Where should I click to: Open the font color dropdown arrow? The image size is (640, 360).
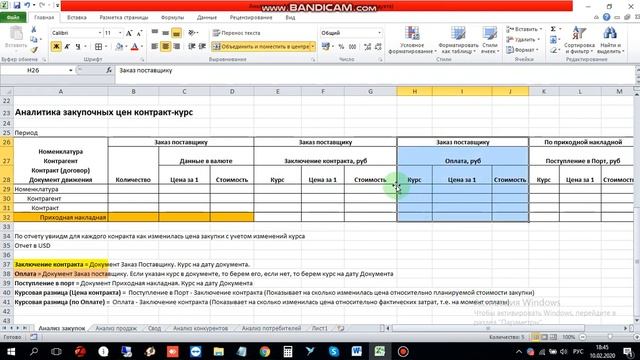(x=142, y=47)
